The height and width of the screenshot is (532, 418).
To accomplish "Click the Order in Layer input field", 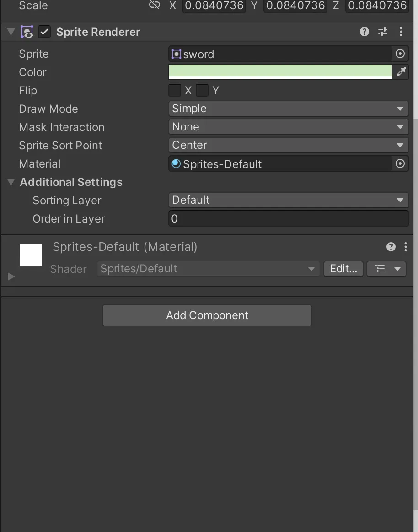I will (x=288, y=219).
